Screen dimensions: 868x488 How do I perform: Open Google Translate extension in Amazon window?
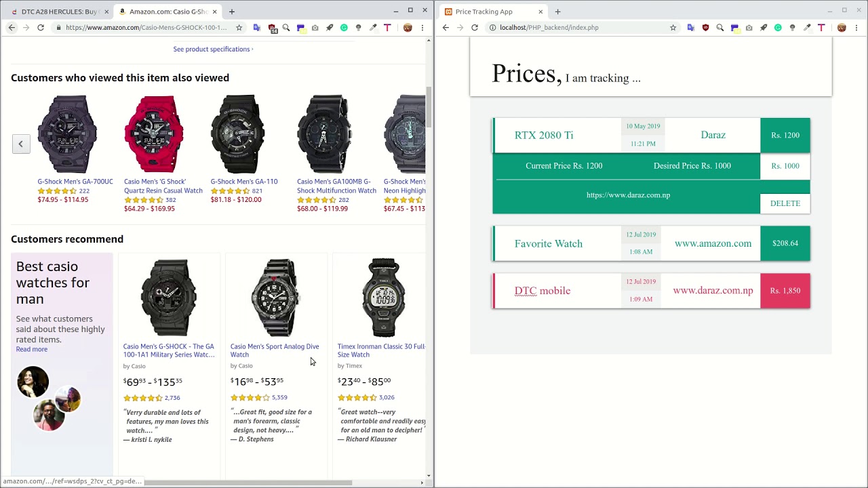[x=256, y=28]
